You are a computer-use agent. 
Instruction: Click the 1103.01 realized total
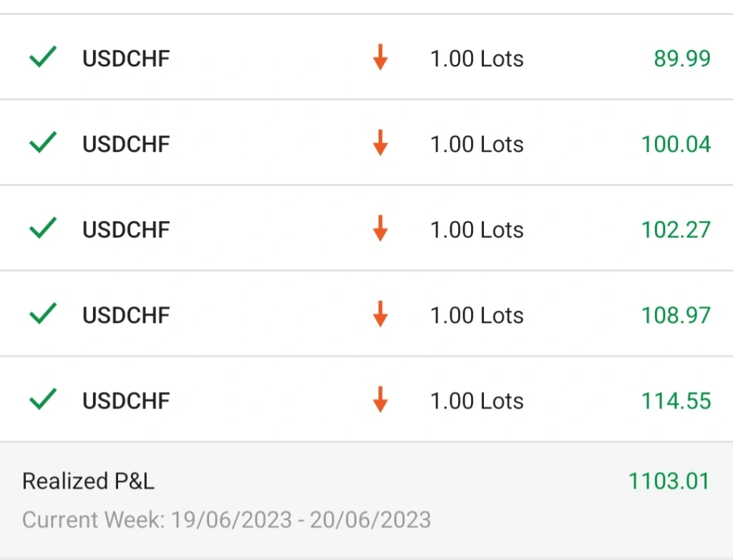669,481
